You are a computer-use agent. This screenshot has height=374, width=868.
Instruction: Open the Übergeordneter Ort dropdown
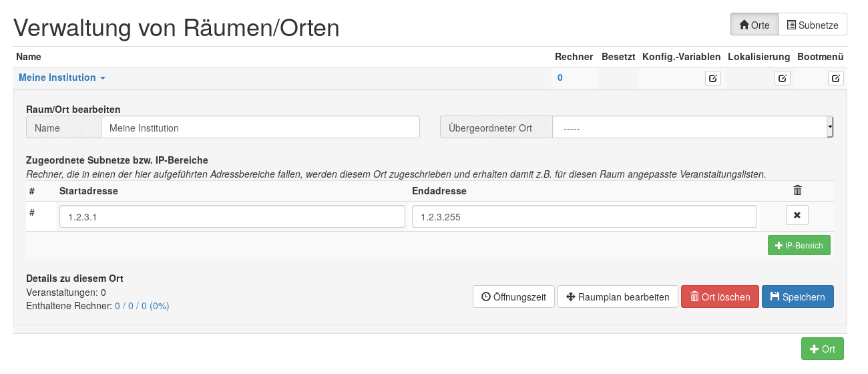[692, 128]
